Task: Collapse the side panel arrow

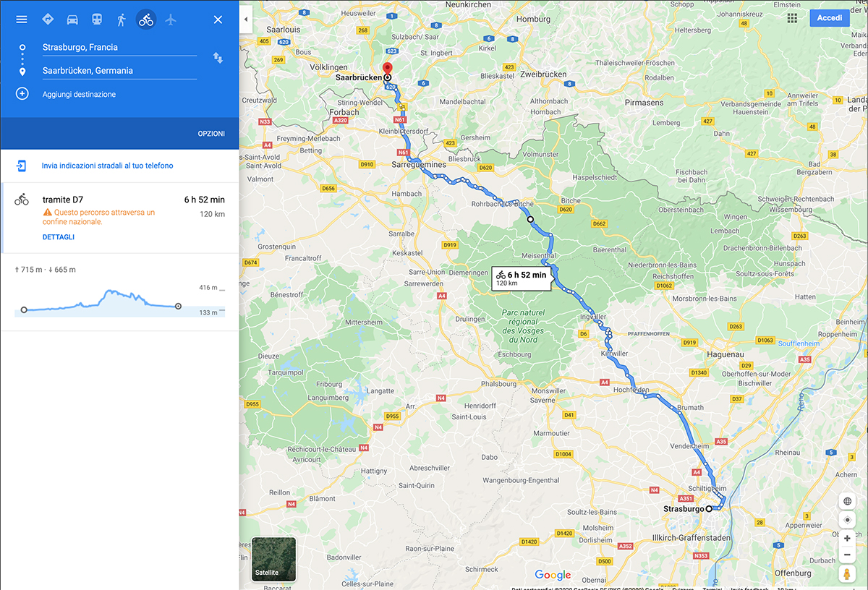Action: [x=246, y=19]
